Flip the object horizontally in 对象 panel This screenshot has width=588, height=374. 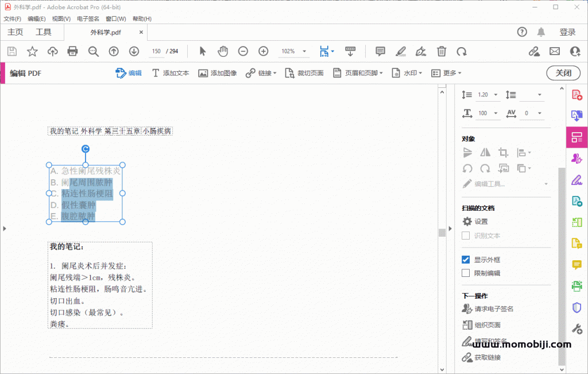[x=484, y=152]
